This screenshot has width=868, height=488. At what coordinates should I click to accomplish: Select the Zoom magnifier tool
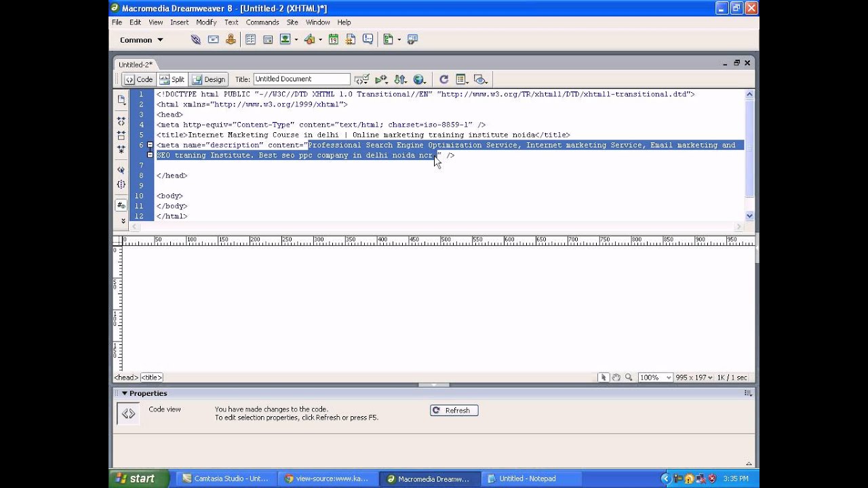click(x=629, y=378)
